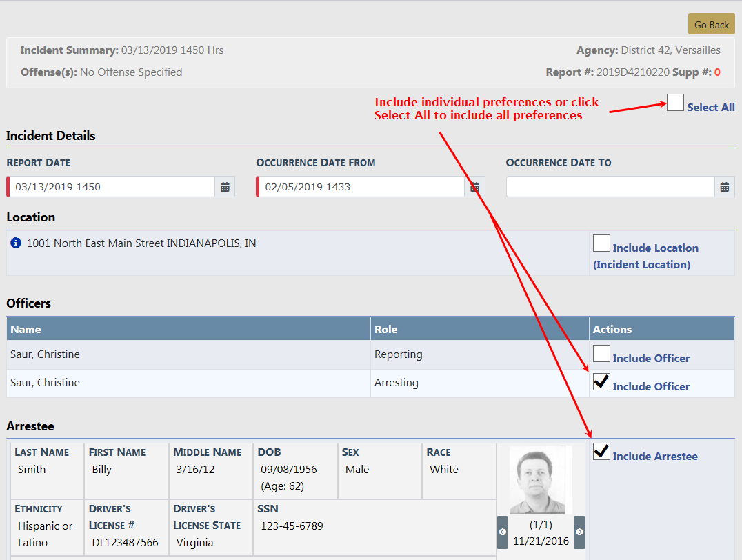Click the Name column header in Officers
742x560 pixels.
[x=26, y=329]
